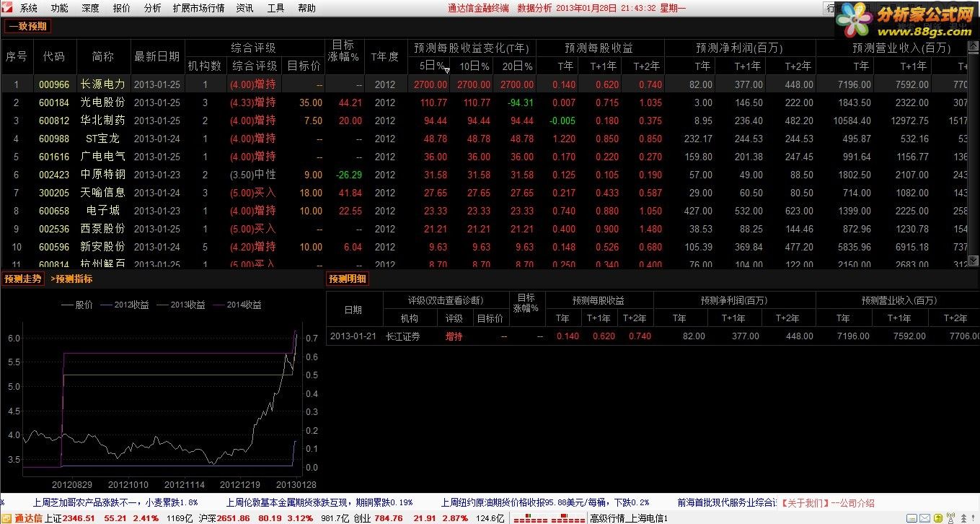Screen dimensions: 980x524
Task: Click the double-arrow icon in status bar
Action: point(964,518)
